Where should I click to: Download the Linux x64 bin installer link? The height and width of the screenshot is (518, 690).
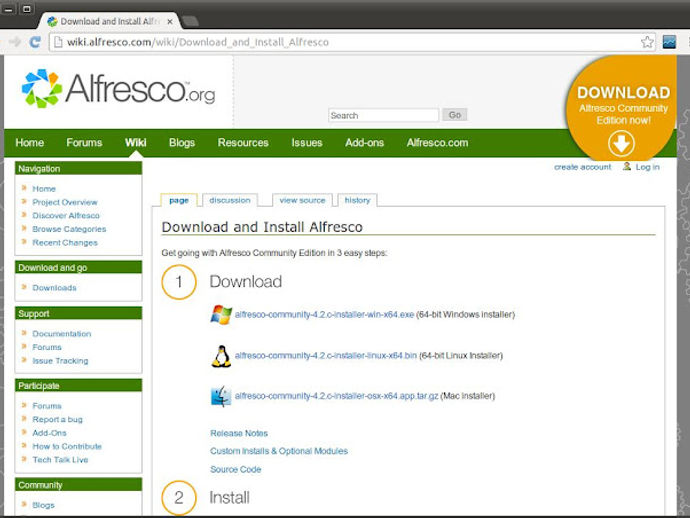tap(326, 356)
